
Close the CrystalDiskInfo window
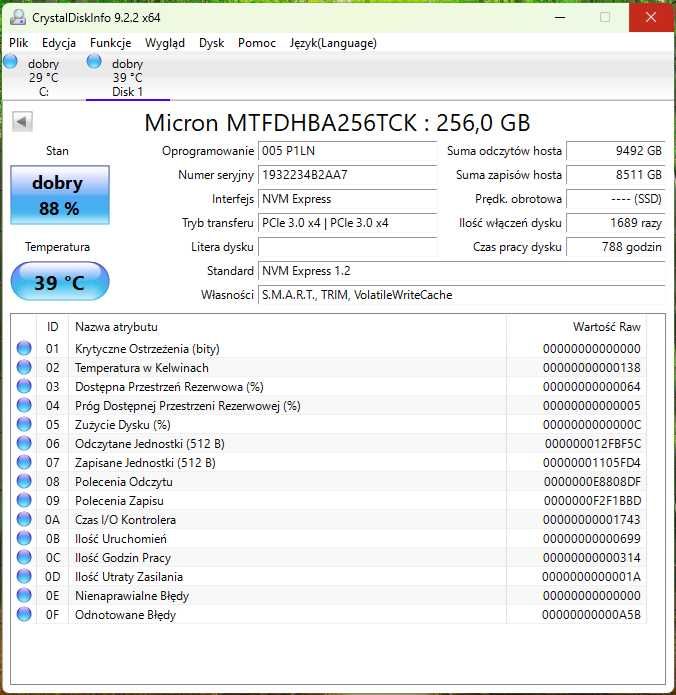click(651, 17)
